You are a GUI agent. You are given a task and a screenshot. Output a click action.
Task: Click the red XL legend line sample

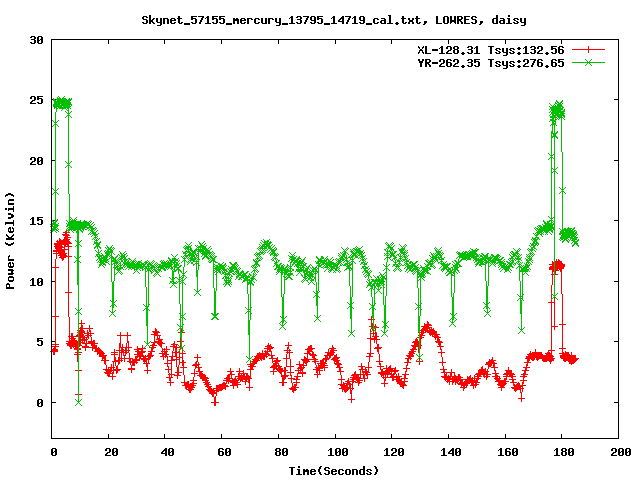[x=588, y=50]
